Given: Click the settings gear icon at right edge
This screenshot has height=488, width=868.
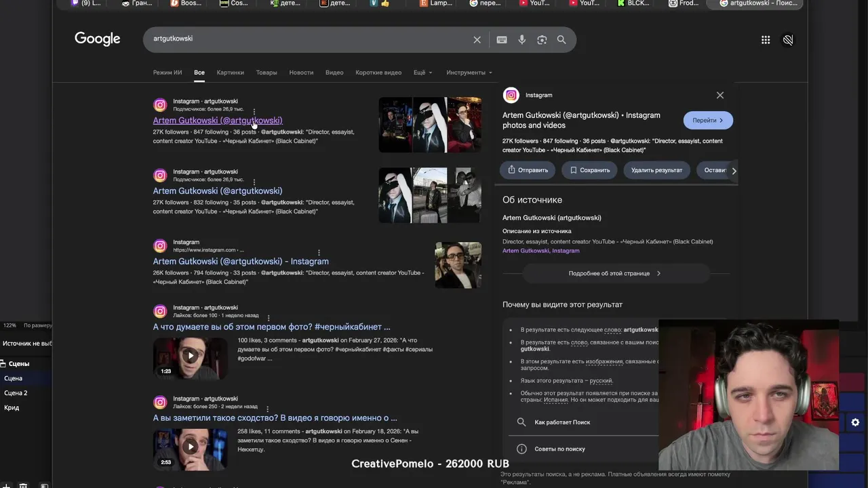Looking at the screenshot, I should 855,422.
